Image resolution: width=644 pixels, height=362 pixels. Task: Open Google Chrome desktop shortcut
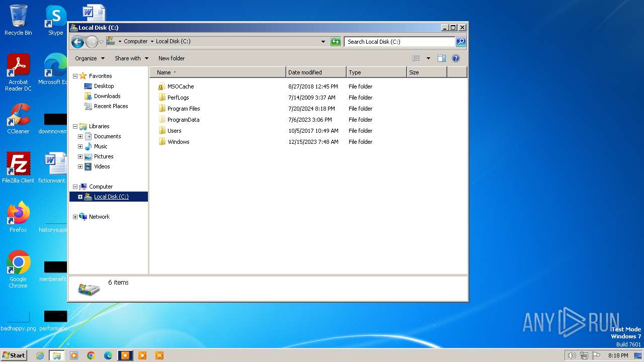18,269
